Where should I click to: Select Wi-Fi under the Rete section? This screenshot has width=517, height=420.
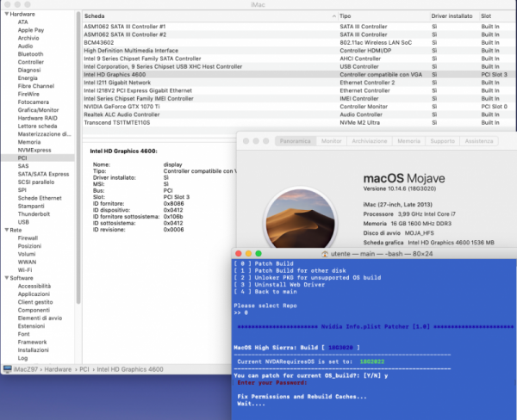[26, 270]
